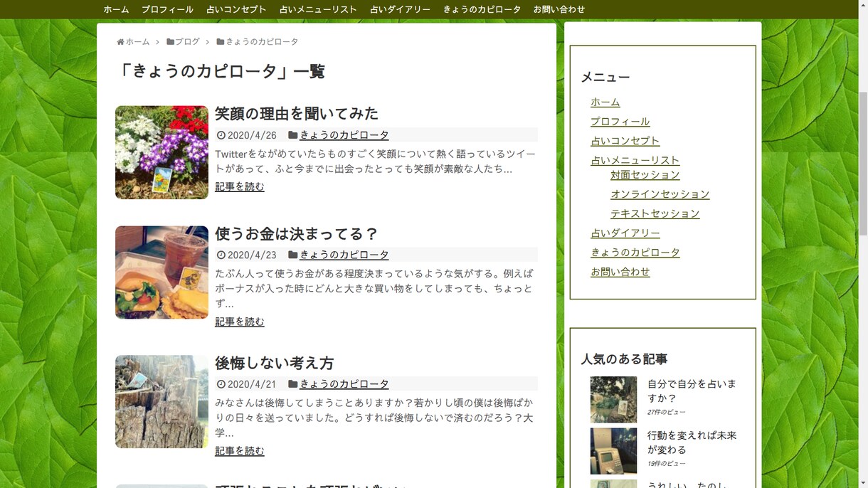
Task: Open 占いダイアリー in top navigation bar
Action: point(400,9)
